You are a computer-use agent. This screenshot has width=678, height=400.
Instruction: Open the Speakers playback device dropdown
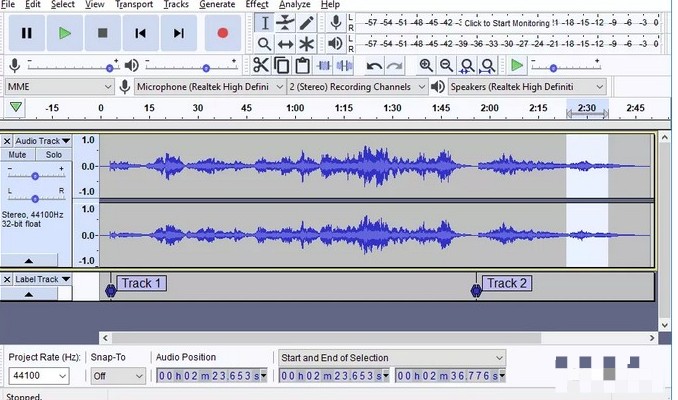click(x=527, y=87)
